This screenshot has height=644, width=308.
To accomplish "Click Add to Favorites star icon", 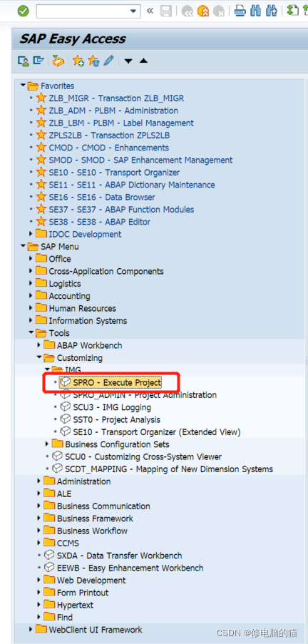I will 78,61.
